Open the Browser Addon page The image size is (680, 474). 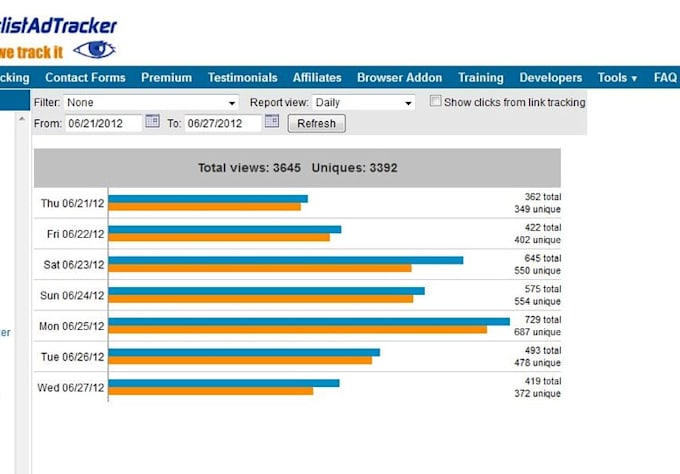click(399, 78)
